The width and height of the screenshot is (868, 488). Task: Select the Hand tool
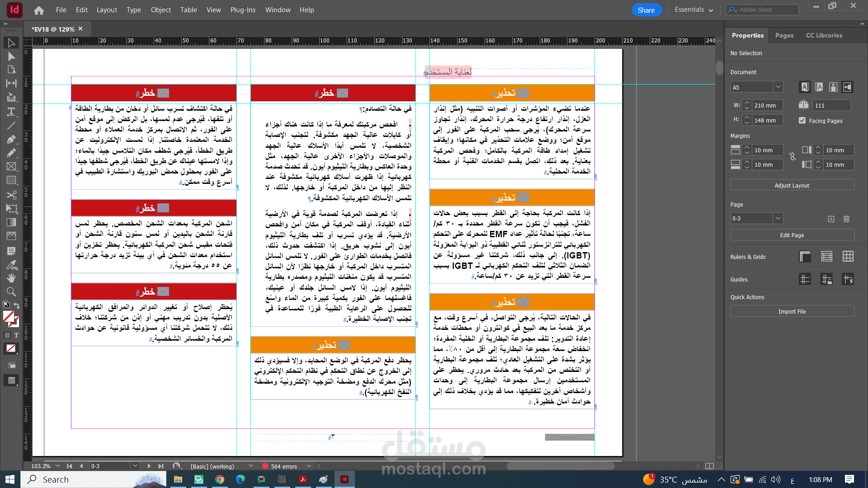(11, 278)
